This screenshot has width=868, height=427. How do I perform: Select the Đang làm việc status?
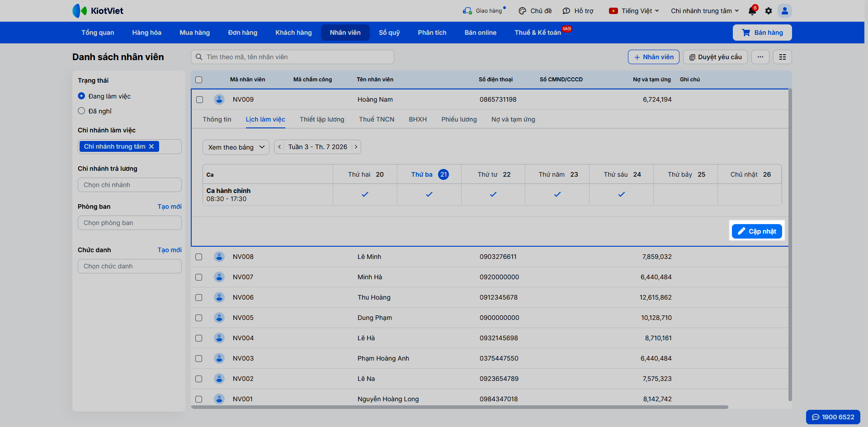click(x=81, y=96)
